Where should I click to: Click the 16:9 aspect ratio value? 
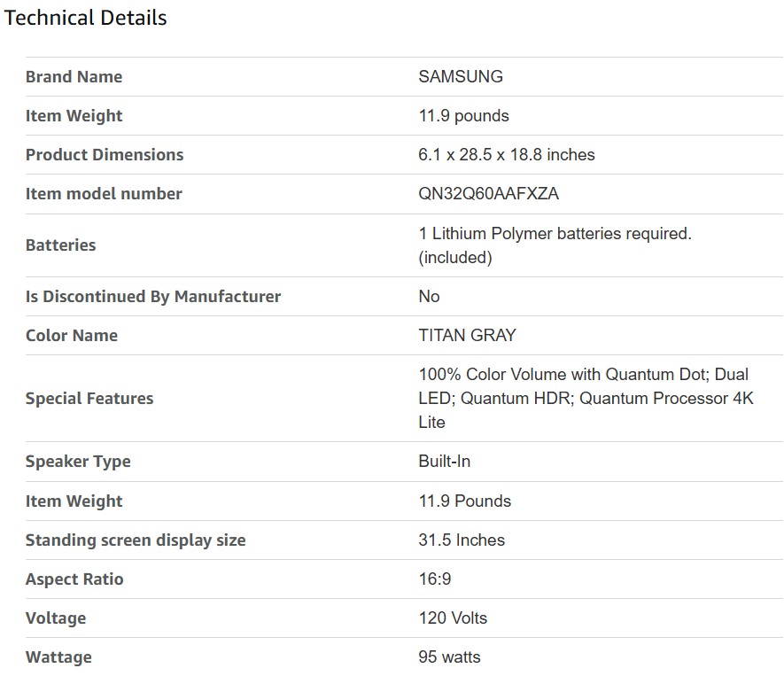pos(435,579)
